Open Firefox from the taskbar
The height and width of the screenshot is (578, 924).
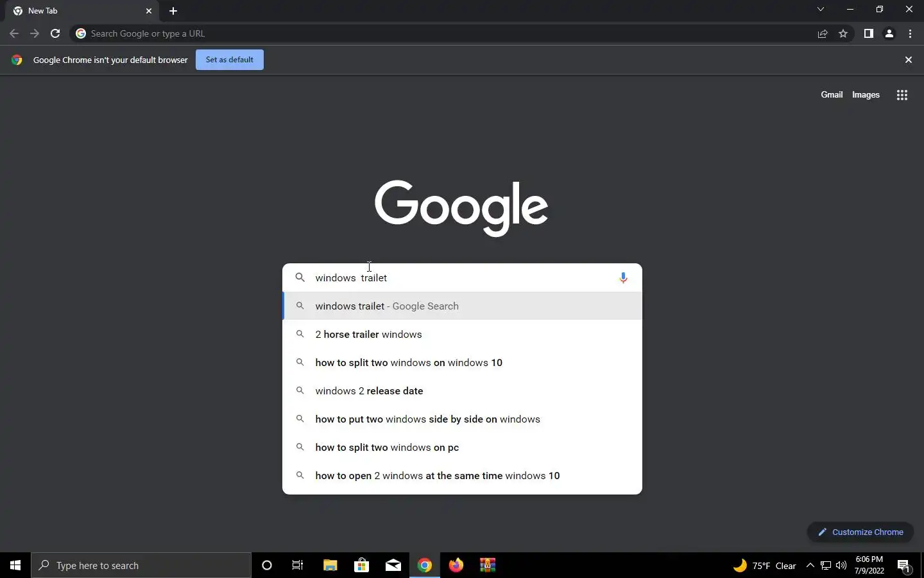[456, 565]
